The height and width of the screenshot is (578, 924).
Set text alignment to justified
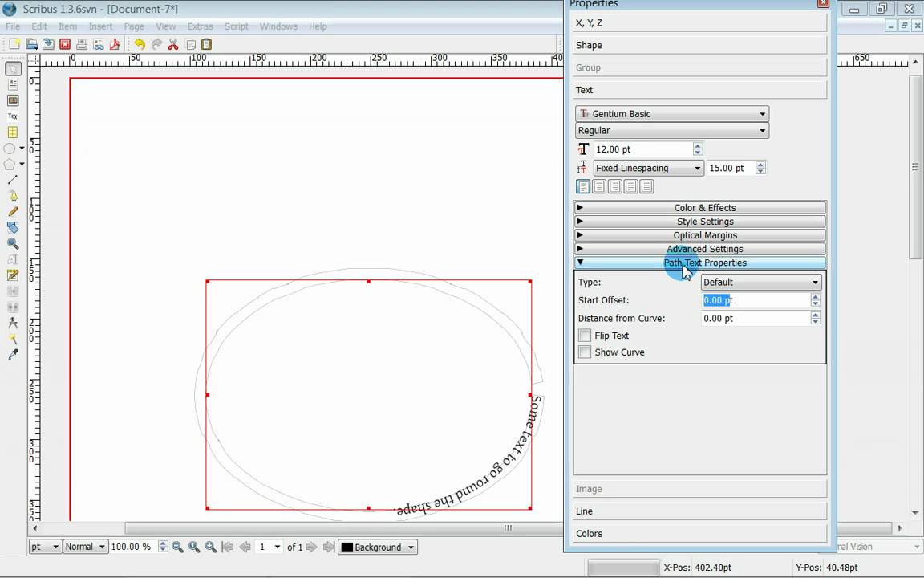coord(630,186)
